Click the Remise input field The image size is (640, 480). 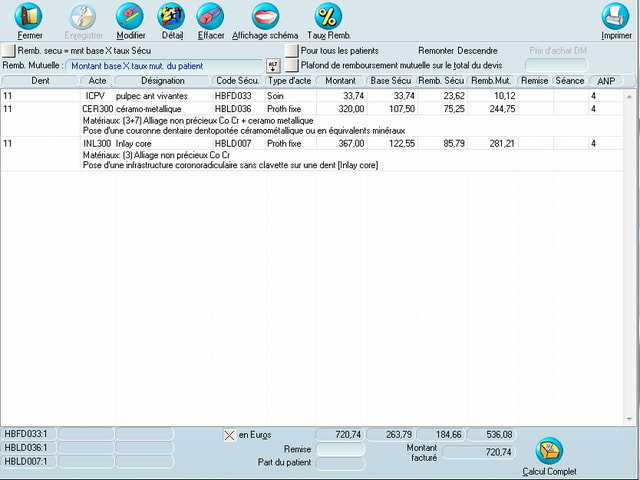340,450
